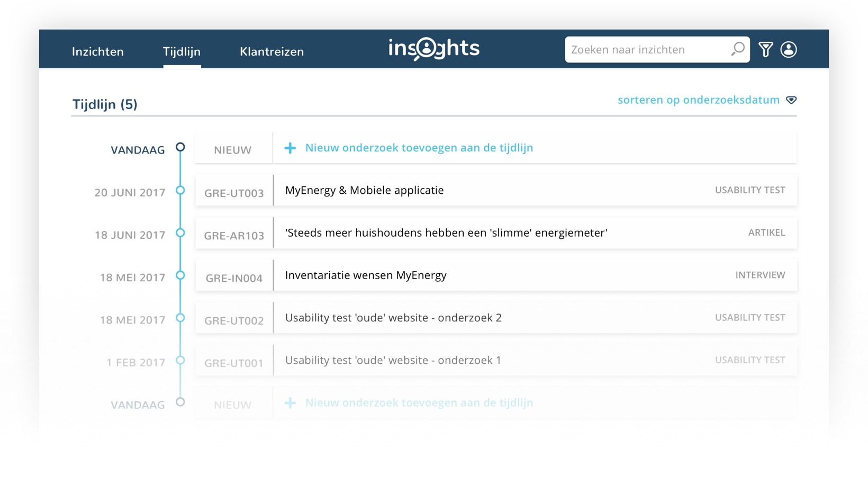The height and width of the screenshot is (483, 868).
Task: Open usability test 'oude' website onderzoek 1
Action: coord(393,360)
